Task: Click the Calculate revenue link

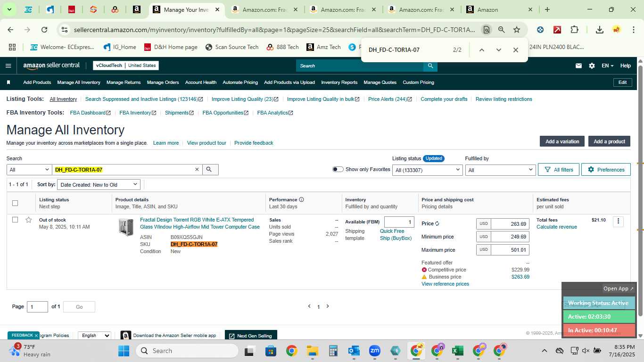Action: [557, 227]
